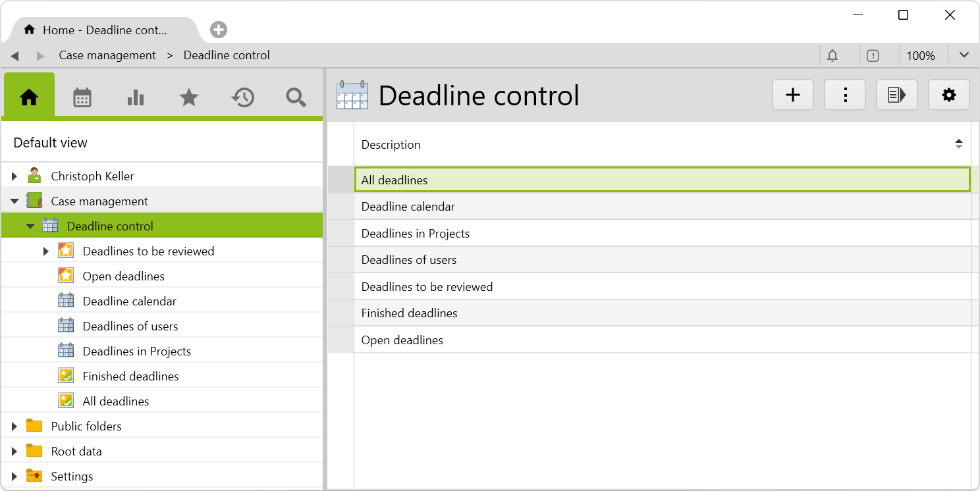Open the search magnifier tab
The height and width of the screenshot is (491, 980).
(296, 97)
